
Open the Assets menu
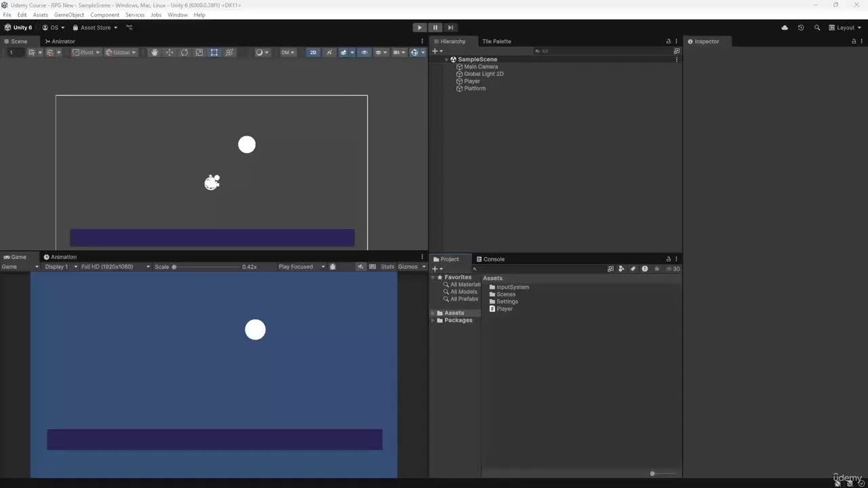coord(41,15)
